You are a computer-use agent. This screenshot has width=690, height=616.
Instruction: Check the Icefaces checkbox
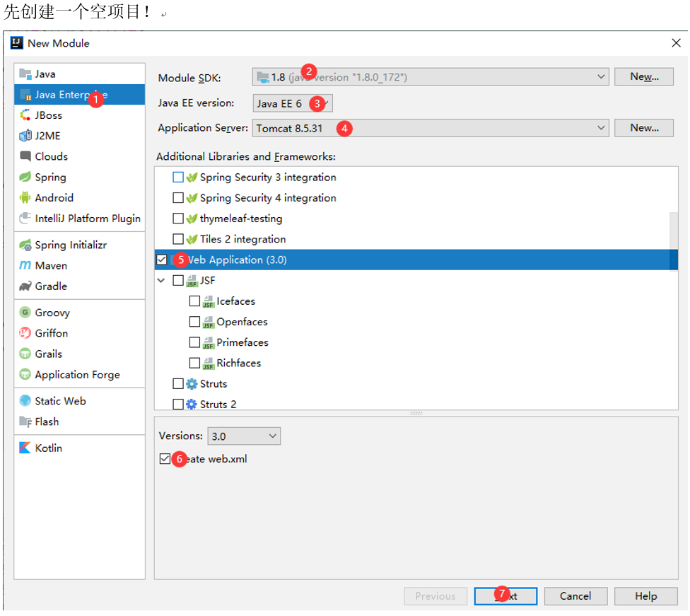click(x=194, y=301)
